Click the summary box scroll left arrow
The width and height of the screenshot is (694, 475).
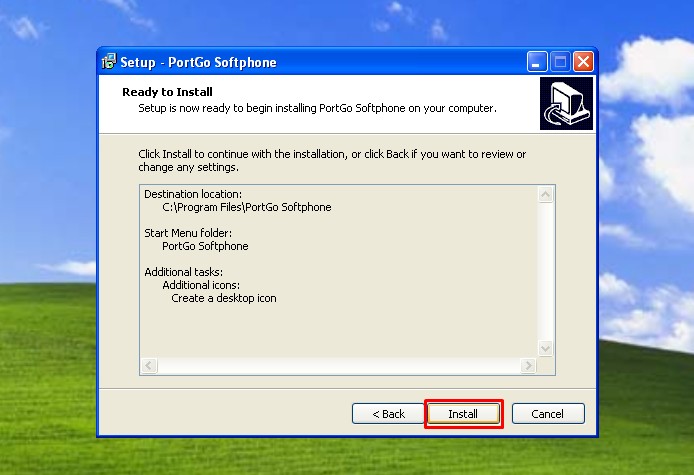coord(149,366)
